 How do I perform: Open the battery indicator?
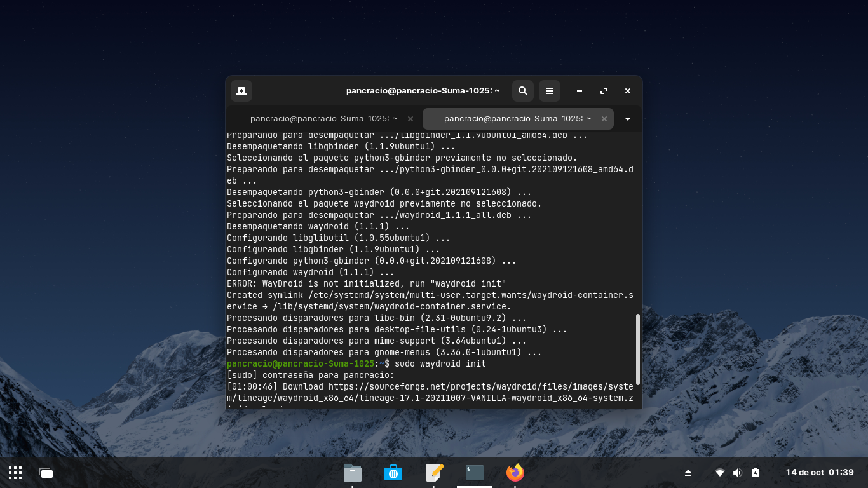[x=756, y=473]
